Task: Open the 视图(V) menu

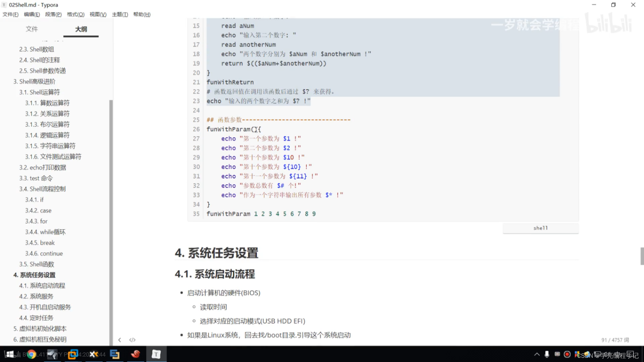Action: coord(98,14)
